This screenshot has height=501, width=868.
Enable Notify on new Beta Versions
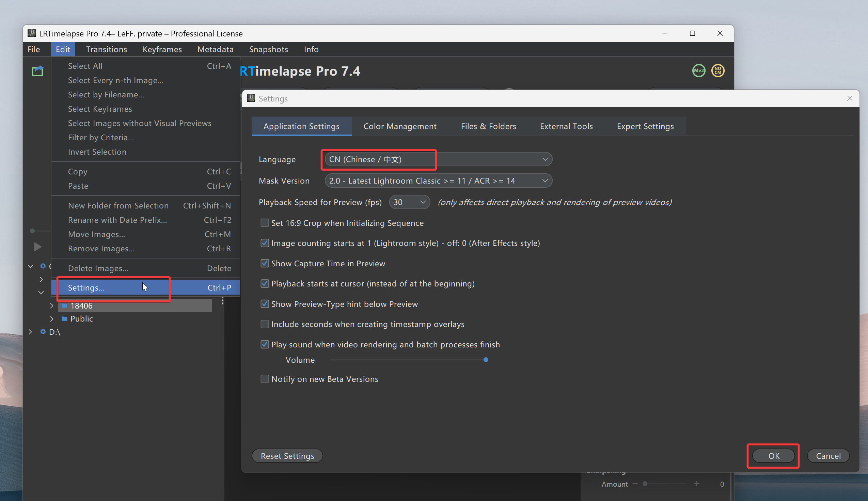265,379
